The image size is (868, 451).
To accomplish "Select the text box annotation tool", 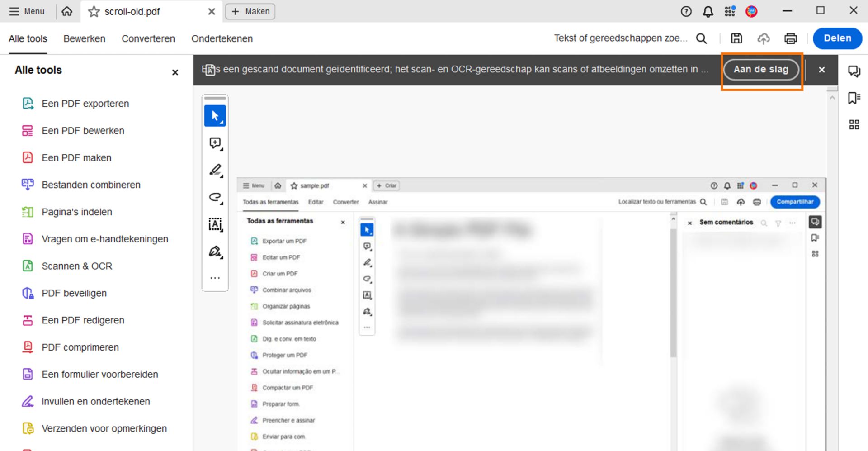I will [x=215, y=225].
